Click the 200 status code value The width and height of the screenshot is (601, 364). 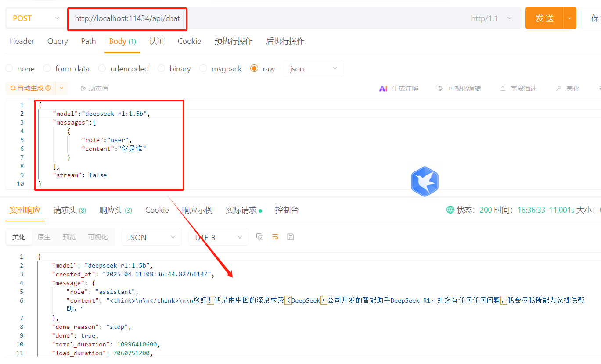tap(486, 210)
